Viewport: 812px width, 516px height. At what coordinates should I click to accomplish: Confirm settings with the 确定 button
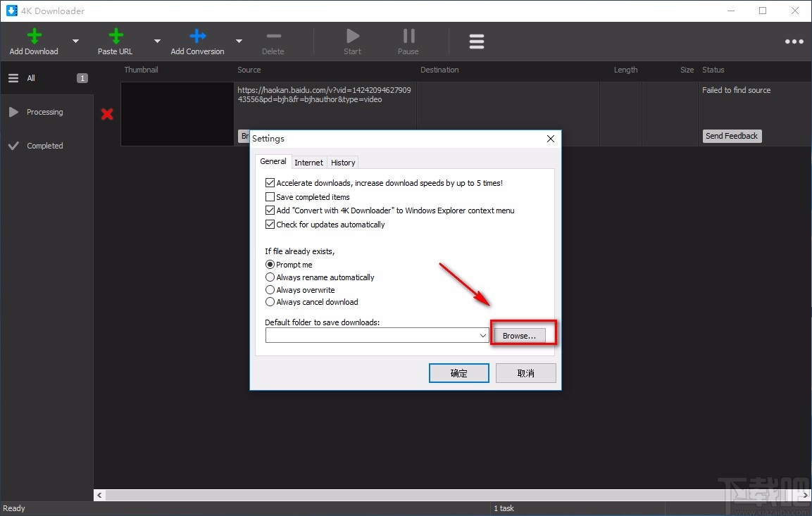click(459, 373)
